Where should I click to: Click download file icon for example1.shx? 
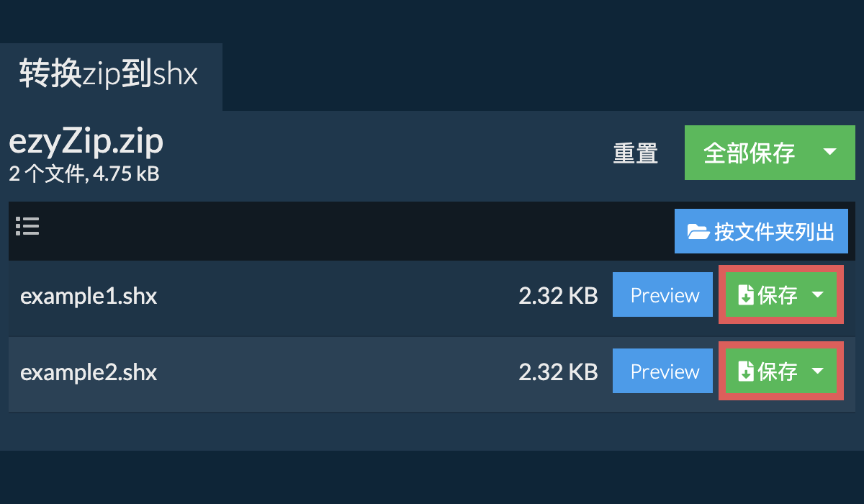(746, 295)
